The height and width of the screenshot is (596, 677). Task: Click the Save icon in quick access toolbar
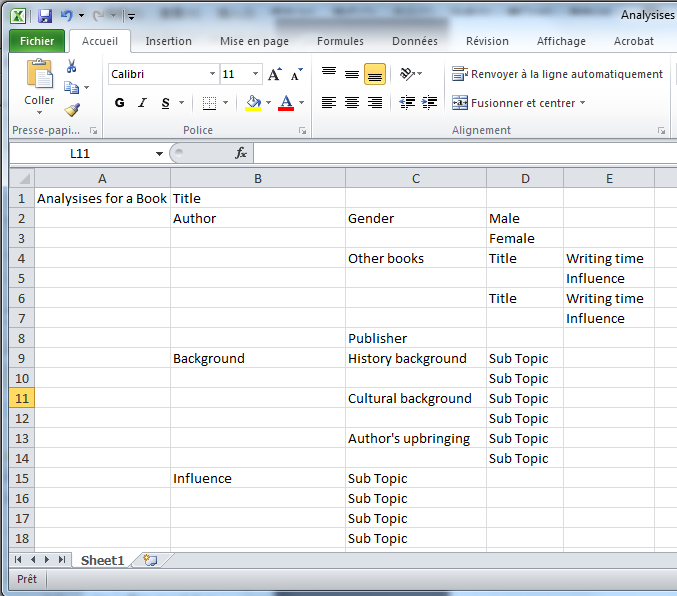click(45, 16)
